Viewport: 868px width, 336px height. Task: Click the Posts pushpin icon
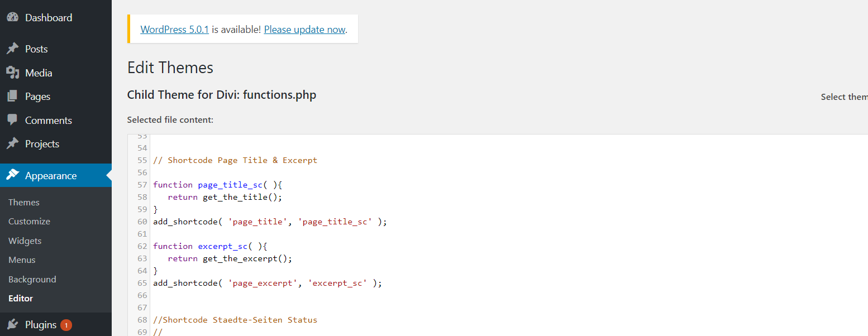(12, 49)
